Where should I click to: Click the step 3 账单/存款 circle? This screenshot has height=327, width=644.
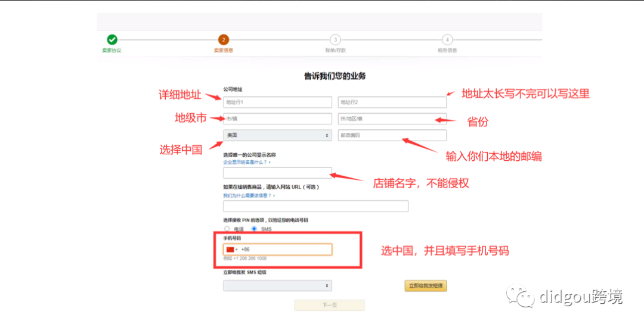tap(335, 40)
